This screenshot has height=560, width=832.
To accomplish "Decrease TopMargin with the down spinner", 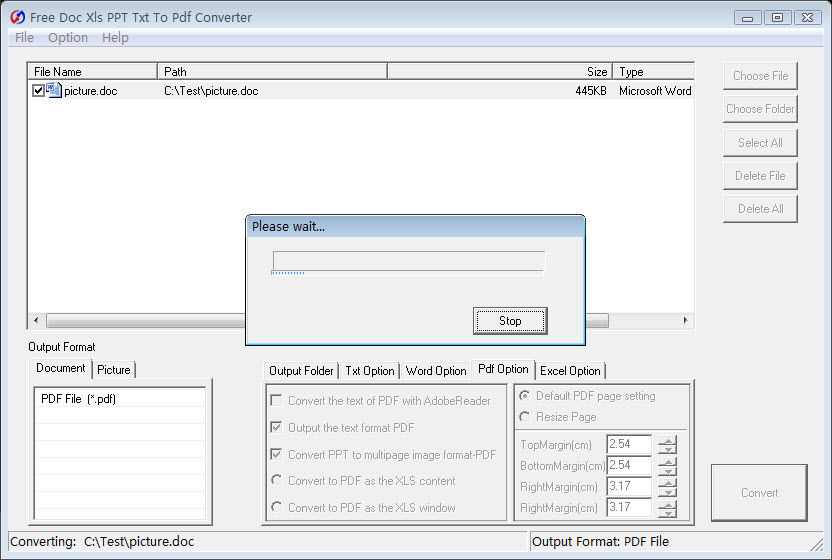I will coord(668,450).
